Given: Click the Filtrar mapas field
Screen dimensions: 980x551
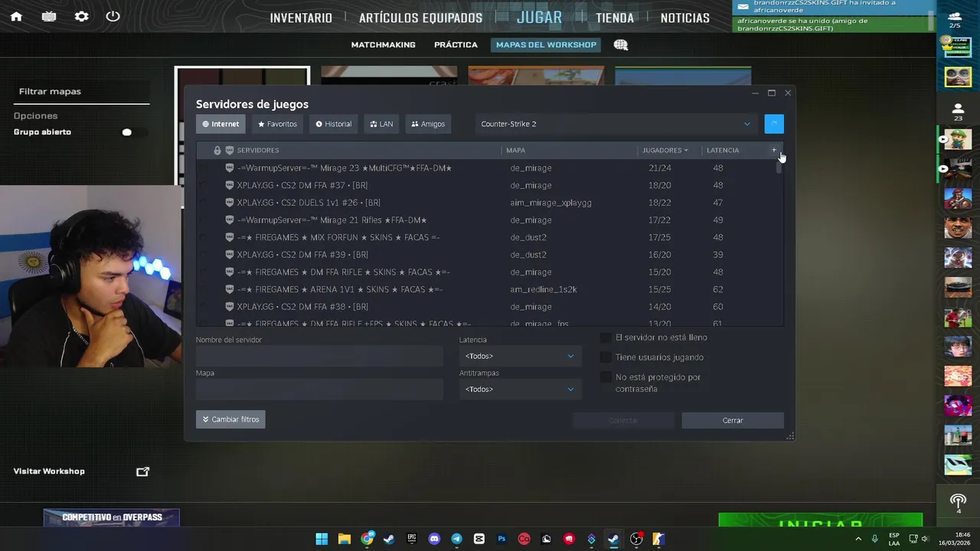Looking at the screenshot, I should pyautogui.click(x=82, y=91).
